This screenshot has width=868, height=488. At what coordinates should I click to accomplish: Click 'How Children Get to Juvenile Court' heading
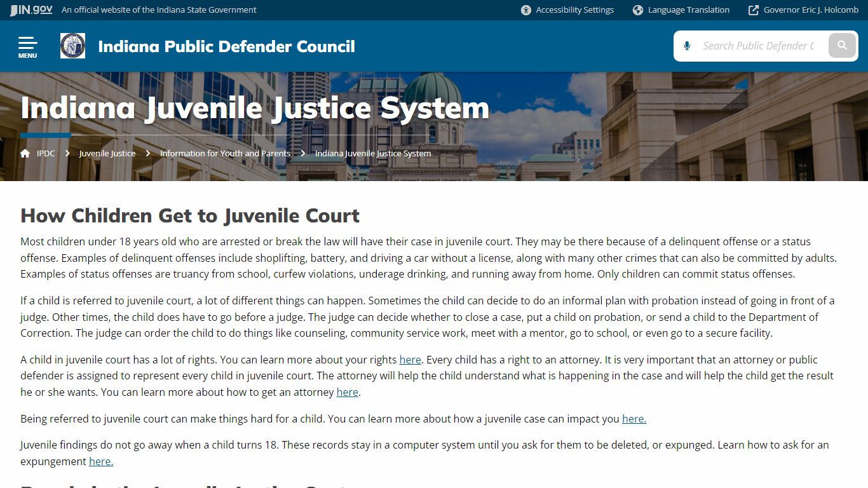pyautogui.click(x=190, y=215)
